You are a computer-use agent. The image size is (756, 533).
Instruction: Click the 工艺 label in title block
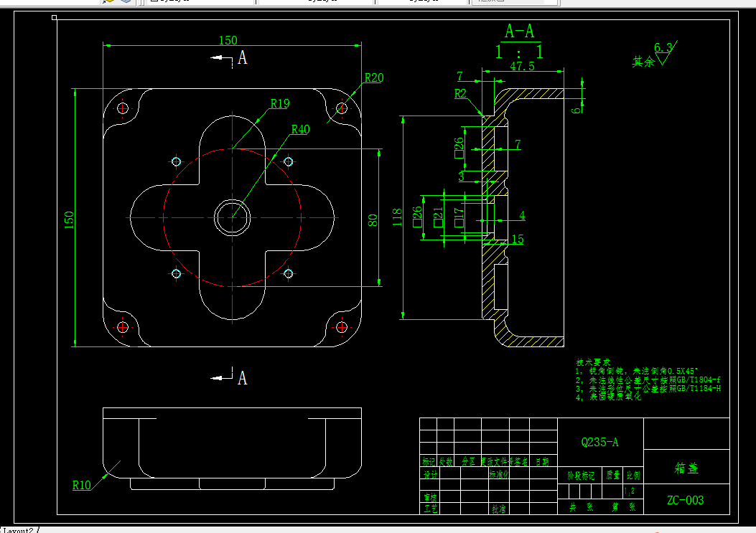431,509
